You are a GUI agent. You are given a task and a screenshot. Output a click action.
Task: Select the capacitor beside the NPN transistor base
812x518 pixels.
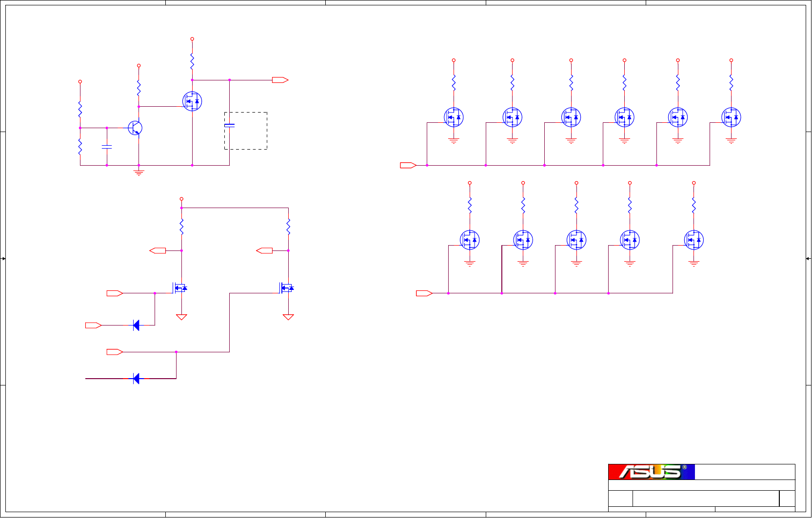tap(107, 146)
